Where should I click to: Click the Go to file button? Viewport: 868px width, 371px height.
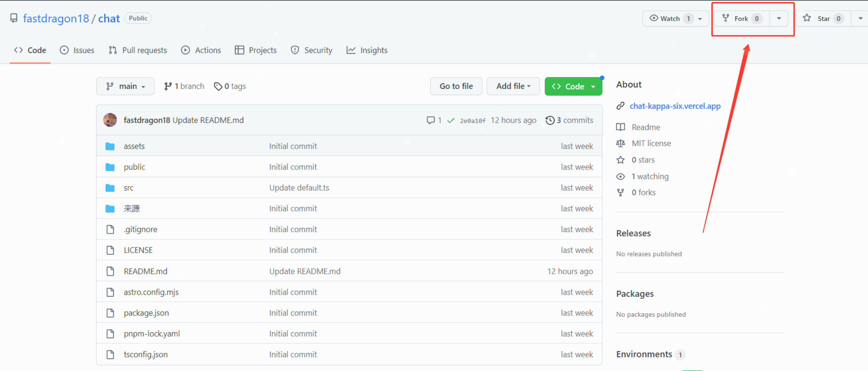(x=456, y=86)
